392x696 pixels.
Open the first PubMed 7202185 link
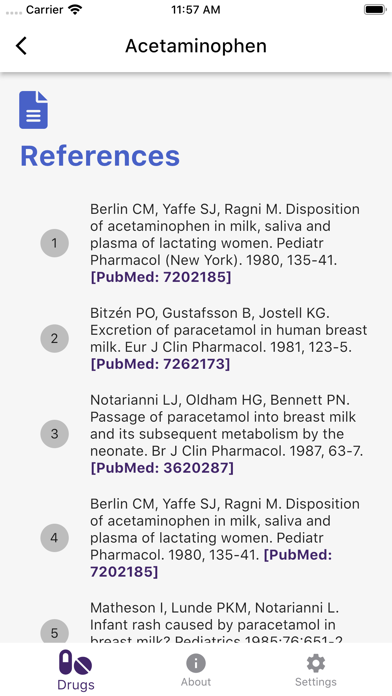[x=161, y=277]
